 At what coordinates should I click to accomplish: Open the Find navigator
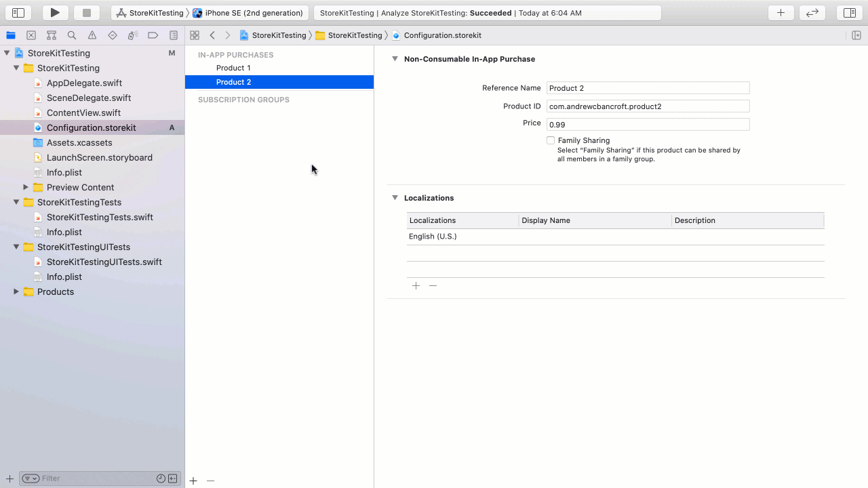71,35
